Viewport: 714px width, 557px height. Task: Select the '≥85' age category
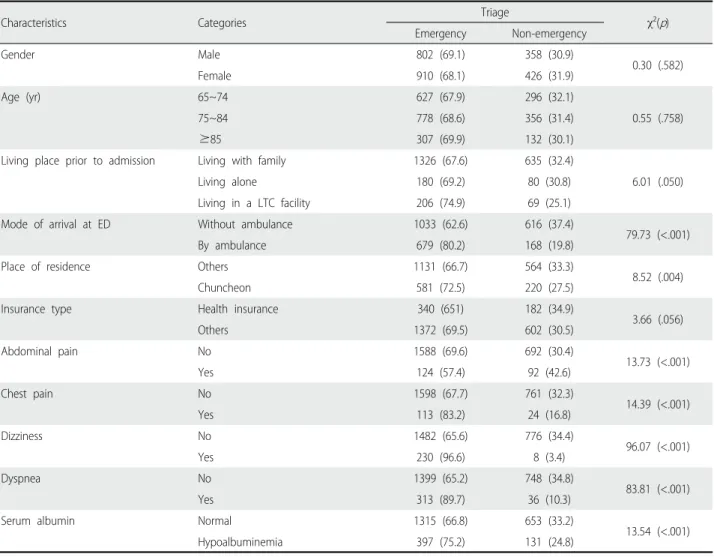210,139
